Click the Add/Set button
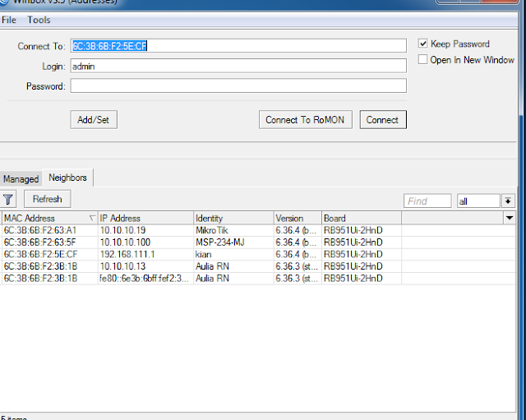Image resolution: width=526 pixels, height=420 pixels. pyautogui.click(x=94, y=120)
